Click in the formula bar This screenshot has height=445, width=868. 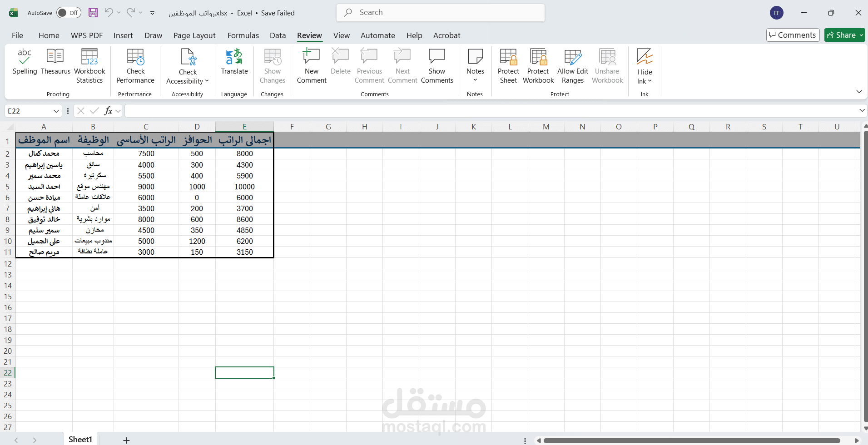491,111
